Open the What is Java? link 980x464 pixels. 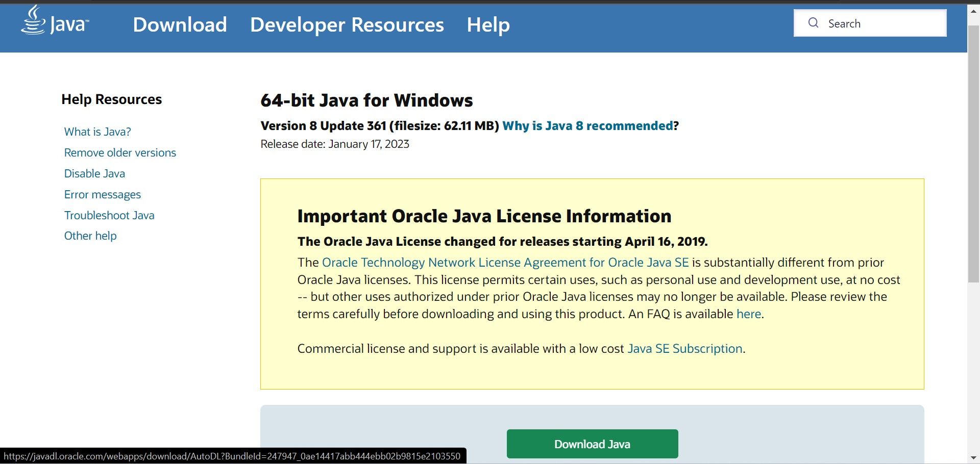point(97,132)
